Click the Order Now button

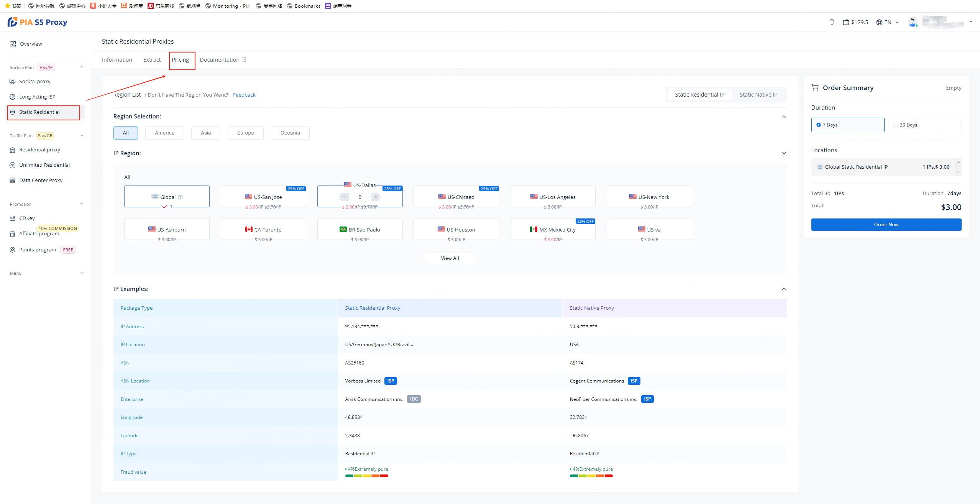[886, 225]
